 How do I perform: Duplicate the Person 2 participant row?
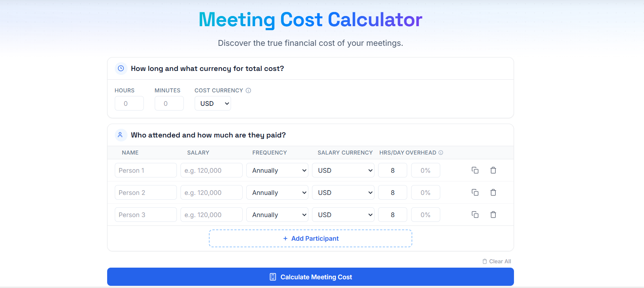click(475, 192)
